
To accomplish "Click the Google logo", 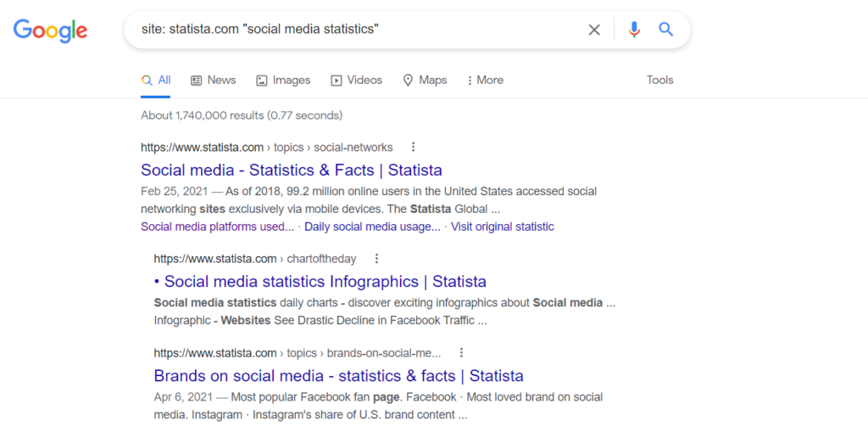I will coord(50,31).
